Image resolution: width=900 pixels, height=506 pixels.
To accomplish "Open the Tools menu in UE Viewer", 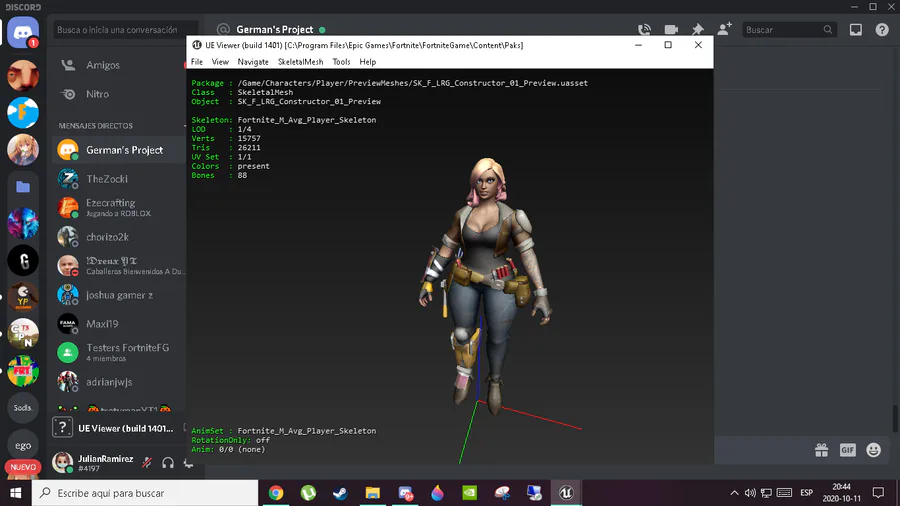I will [341, 62].
